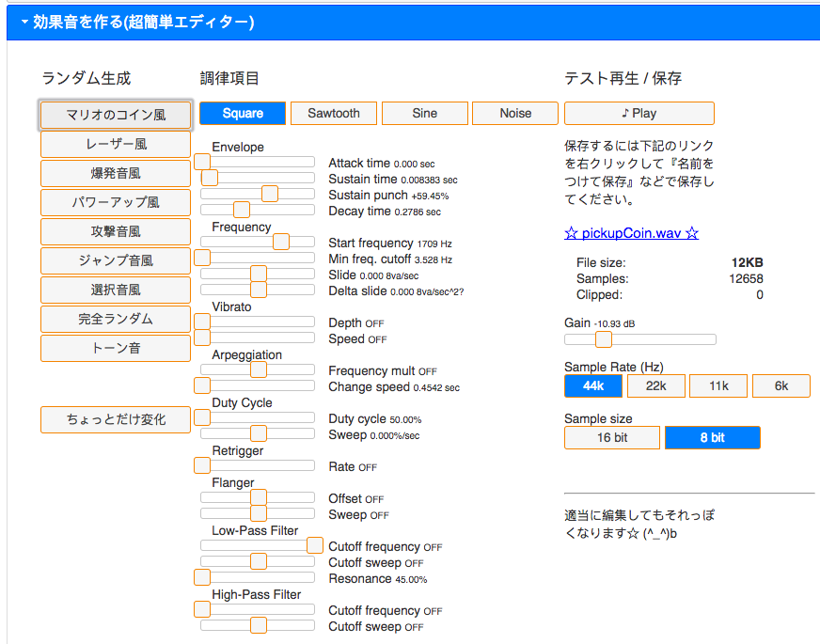Click the Sustain punch slider handle
Screen dimensions: 820x644
[270, 194]
